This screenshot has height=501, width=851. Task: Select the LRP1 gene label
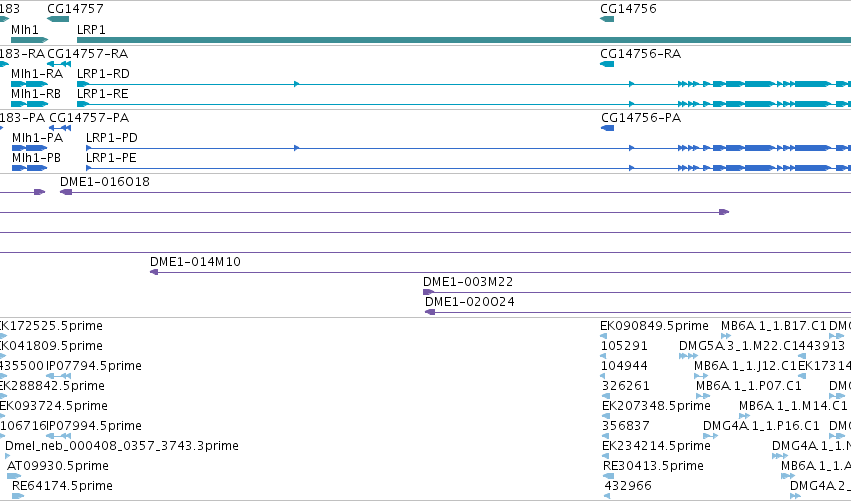click(91, 29)
